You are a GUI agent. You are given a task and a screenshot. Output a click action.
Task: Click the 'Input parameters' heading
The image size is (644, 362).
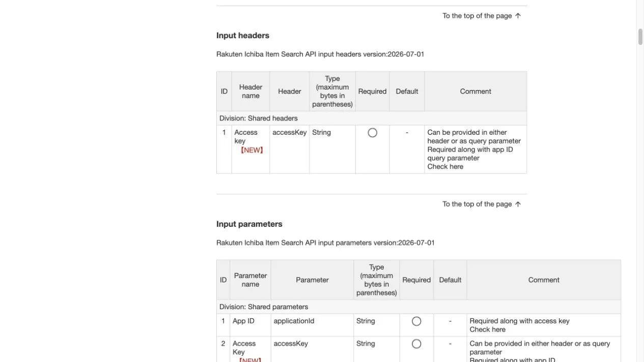click(x=249, y=224)
